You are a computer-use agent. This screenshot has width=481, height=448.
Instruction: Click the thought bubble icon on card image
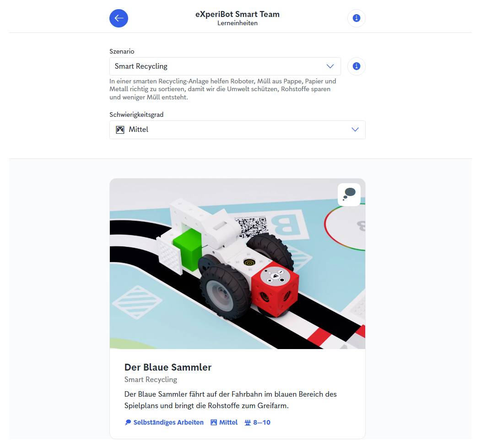click(349, 194)
